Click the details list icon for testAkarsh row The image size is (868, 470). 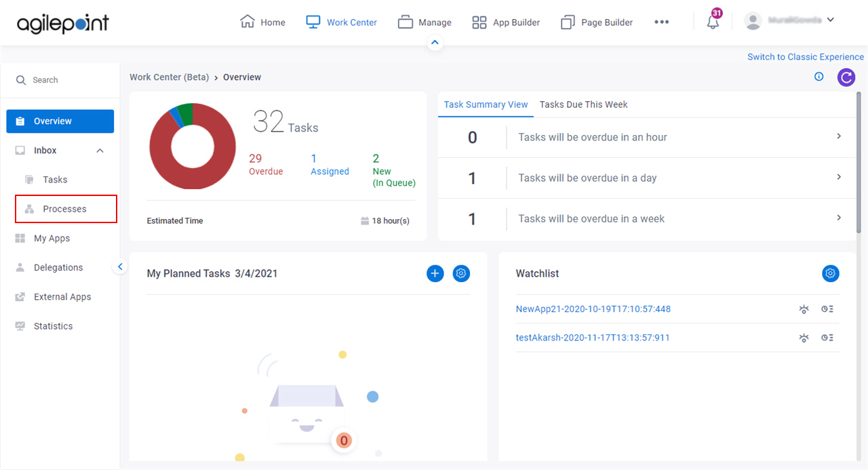[x=827, y=338]
